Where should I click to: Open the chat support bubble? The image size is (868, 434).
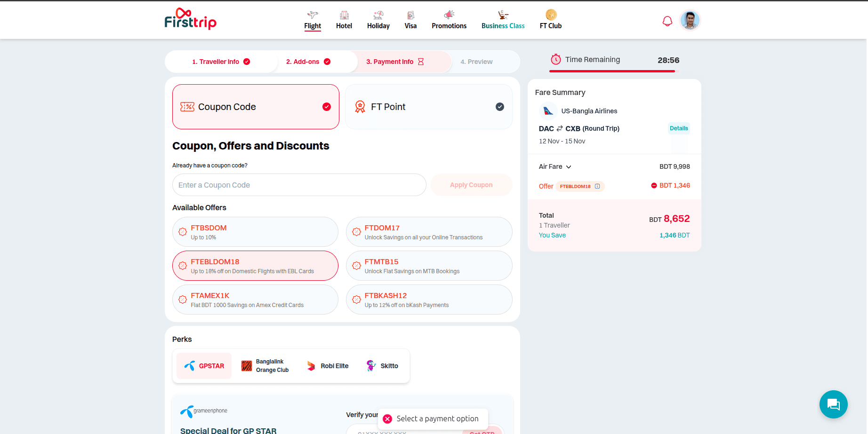(833, 404)
